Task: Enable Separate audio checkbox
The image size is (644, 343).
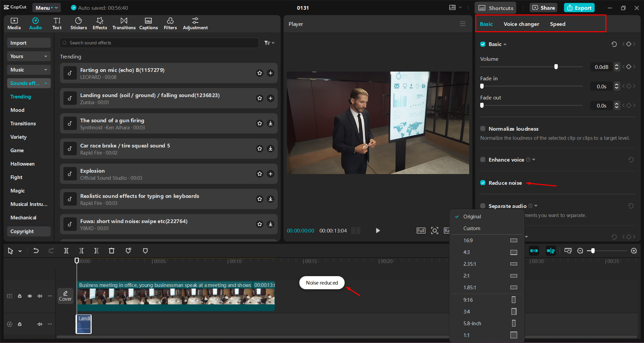Action: pyautogui.click(x=483, y=206)
